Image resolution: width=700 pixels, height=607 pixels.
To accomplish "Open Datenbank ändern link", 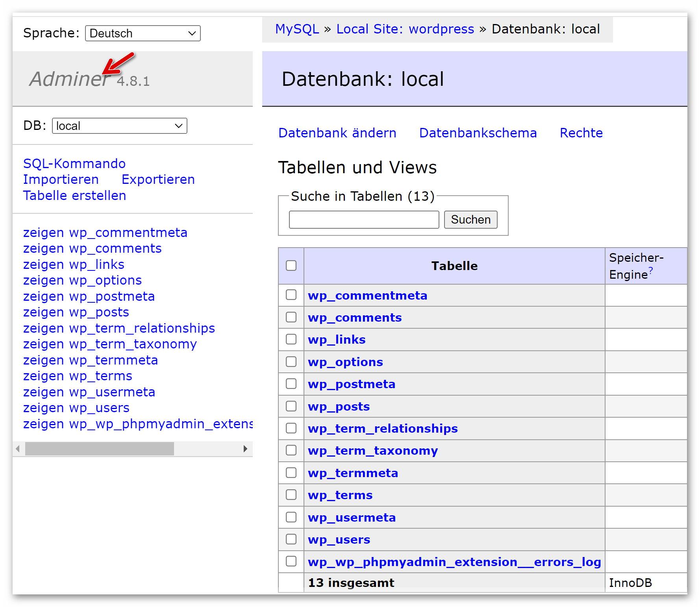I will (337, 133).
